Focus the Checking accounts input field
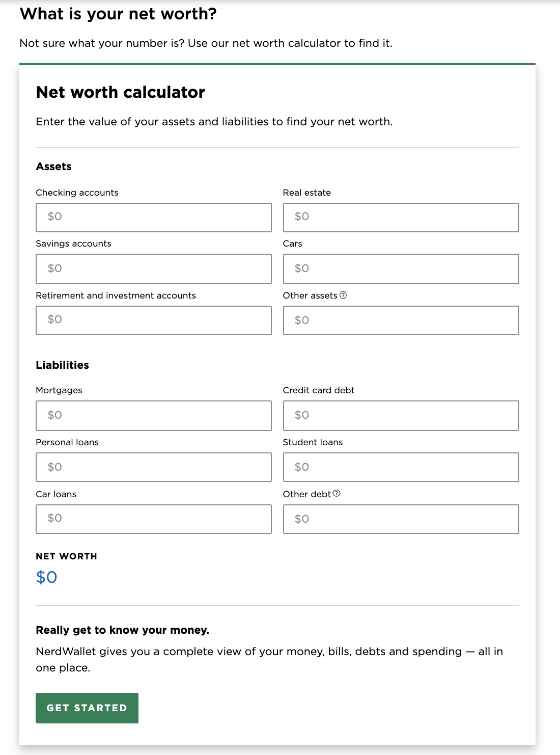This screenshot has height=755, width=560. tap(153, 218)
